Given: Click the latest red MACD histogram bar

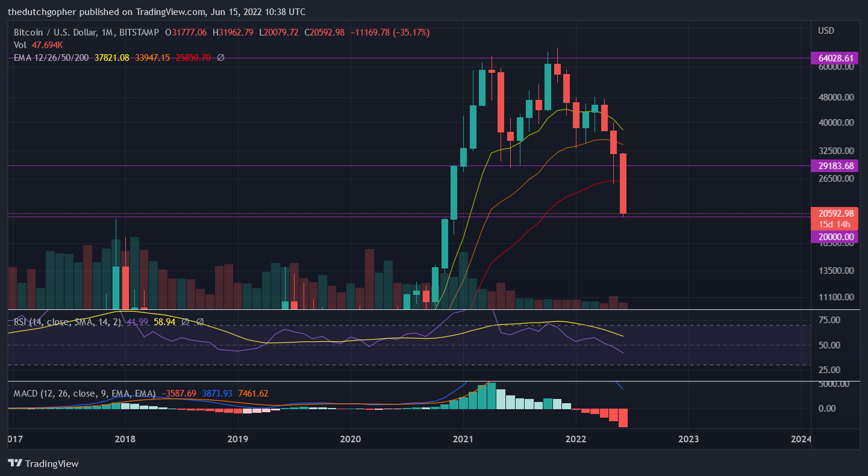Looking at the screenshot, I should click(x=623, y=418).
